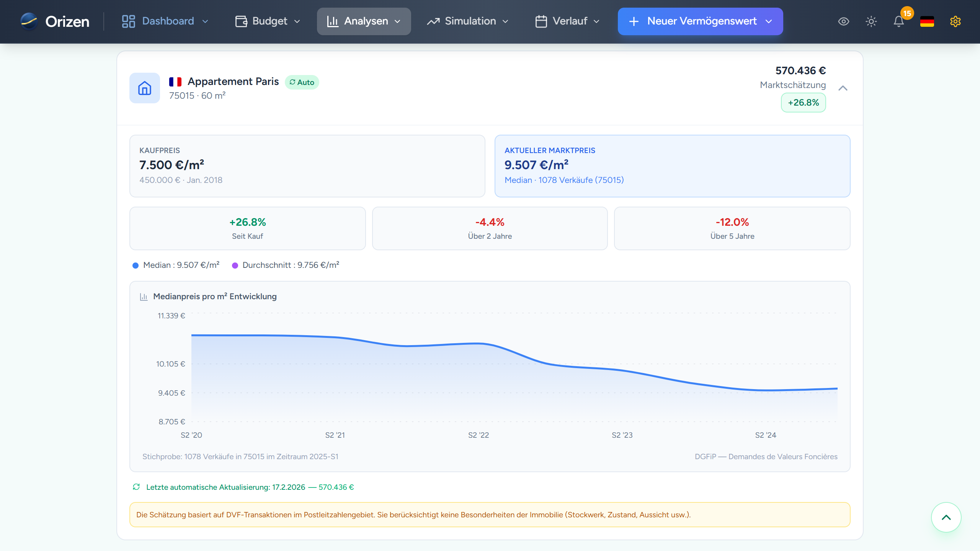Click the Simulation trend icon
980x551 pixels.
tap(433, 21)
